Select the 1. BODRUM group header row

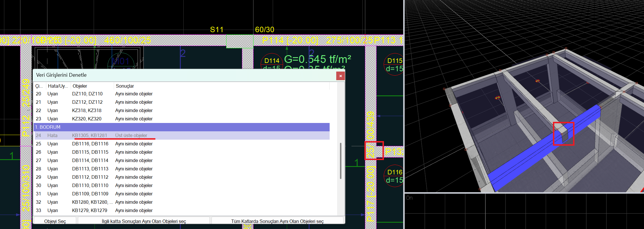click(182, 127)
